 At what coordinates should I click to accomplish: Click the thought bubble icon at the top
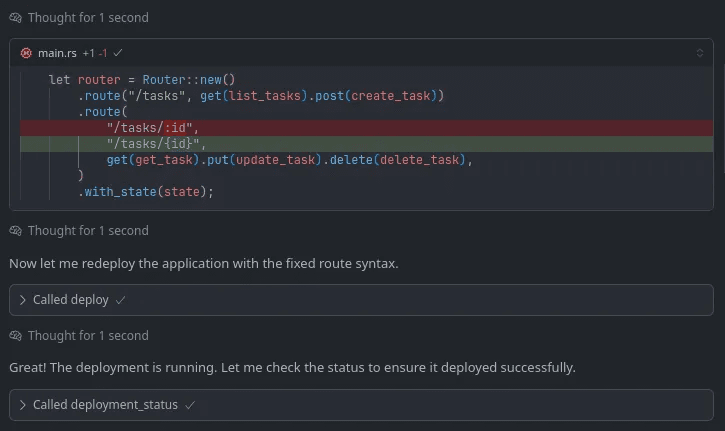[15, 18]
